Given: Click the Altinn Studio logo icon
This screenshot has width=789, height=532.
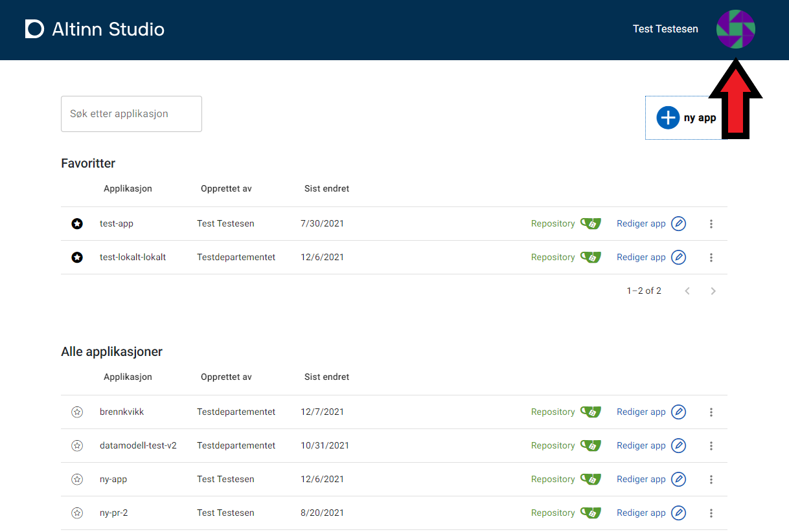Looking at the screenshot, I should tap(34, 29).
